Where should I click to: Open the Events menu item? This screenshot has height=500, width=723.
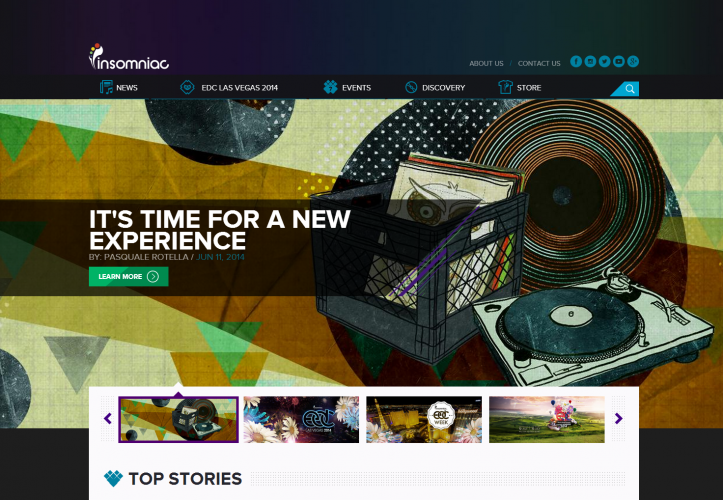coord(347,87)
